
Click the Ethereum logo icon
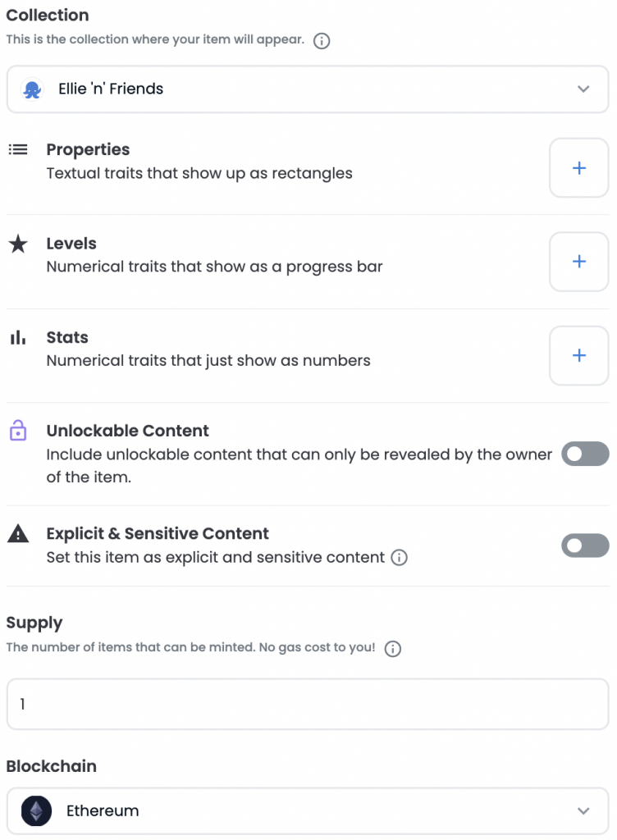coord(36,810)
